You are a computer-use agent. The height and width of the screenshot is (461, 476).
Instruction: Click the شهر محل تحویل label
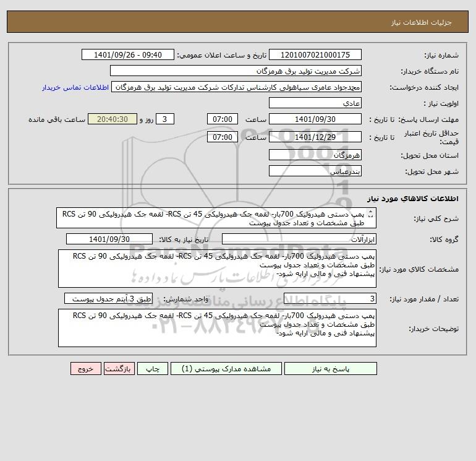click(x=432, y=171)
